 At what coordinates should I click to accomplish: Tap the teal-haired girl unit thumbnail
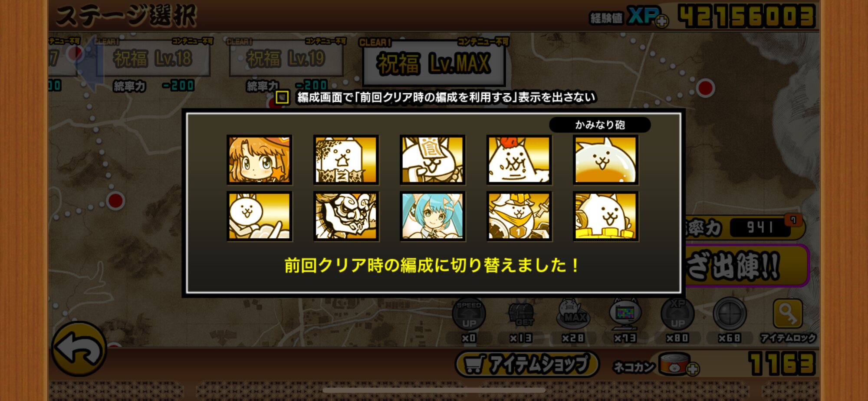coord(433,216)
